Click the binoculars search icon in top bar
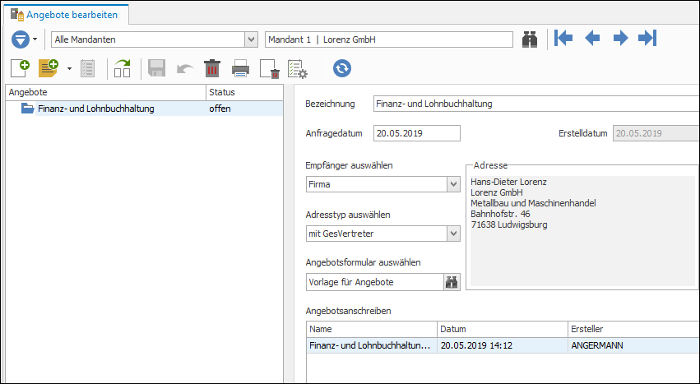 click(x=529, y=39)
